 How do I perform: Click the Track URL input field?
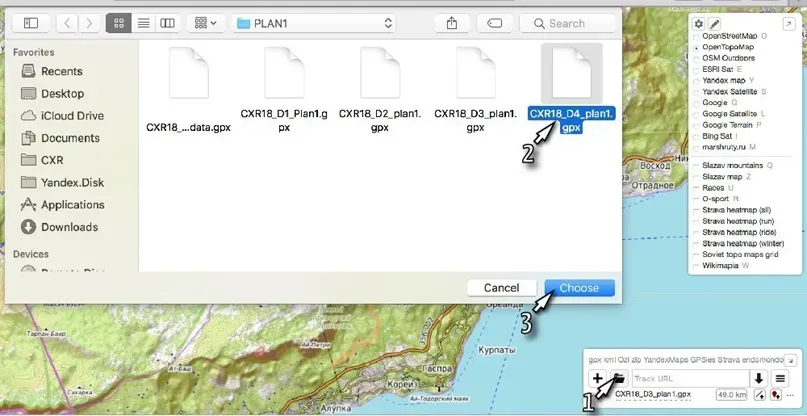click(691, 378)
